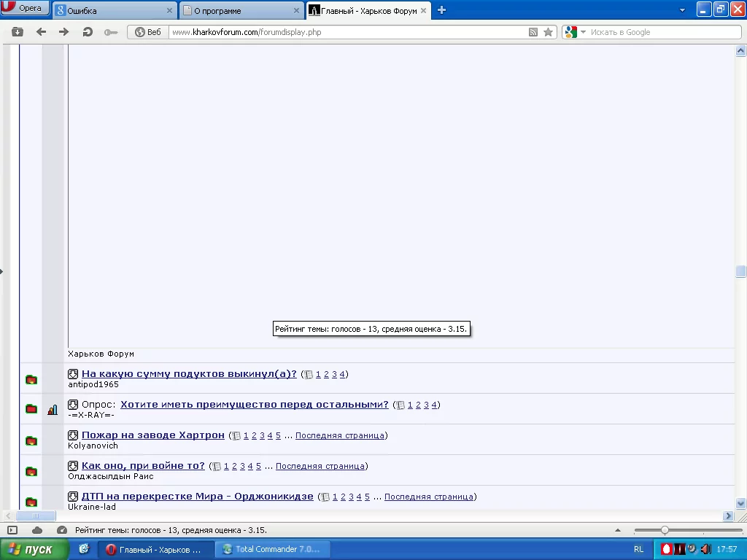
Task: Open the Windows пуск start menu
Action: [x=34, y=550]
